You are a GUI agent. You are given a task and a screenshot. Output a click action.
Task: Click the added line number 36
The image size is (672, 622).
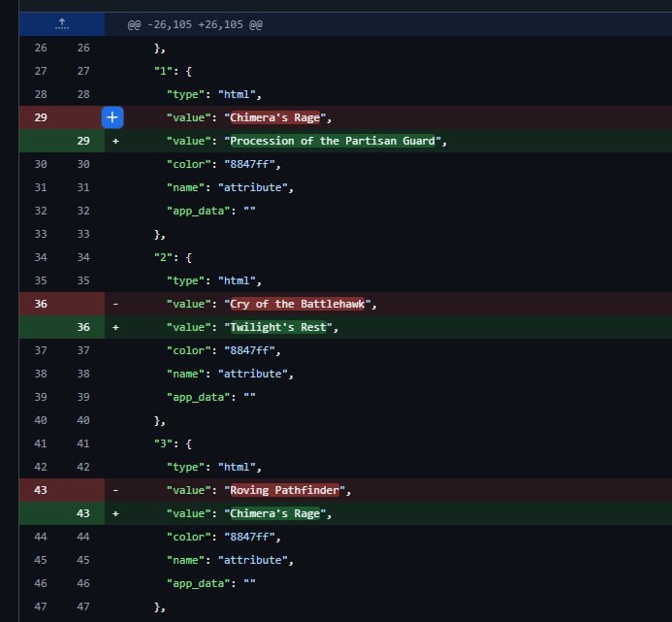click(x=82, y=327)
